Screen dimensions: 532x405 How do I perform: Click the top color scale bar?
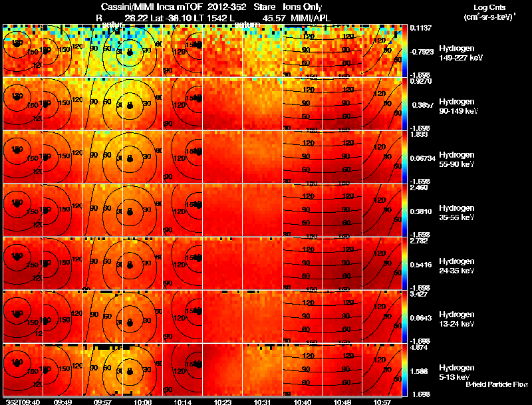pyautogui.click(x=404, y=51)
